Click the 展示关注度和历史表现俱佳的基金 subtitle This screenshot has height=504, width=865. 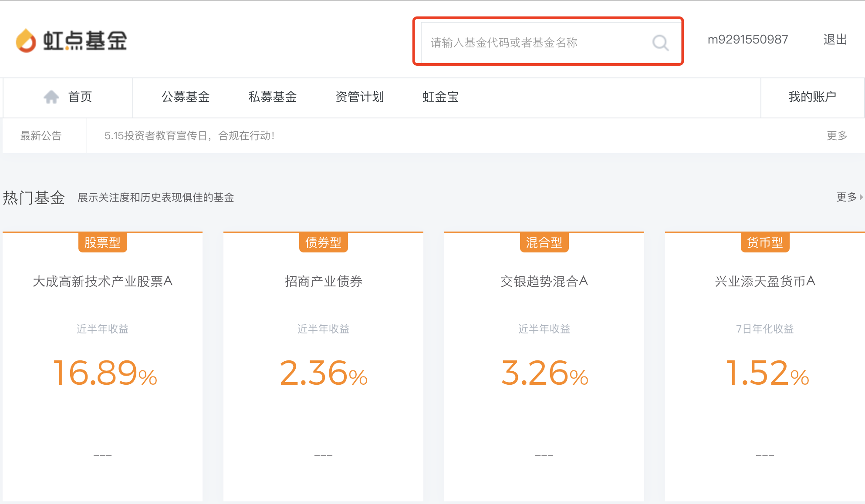pyautogui.click(x=156, y=198)
